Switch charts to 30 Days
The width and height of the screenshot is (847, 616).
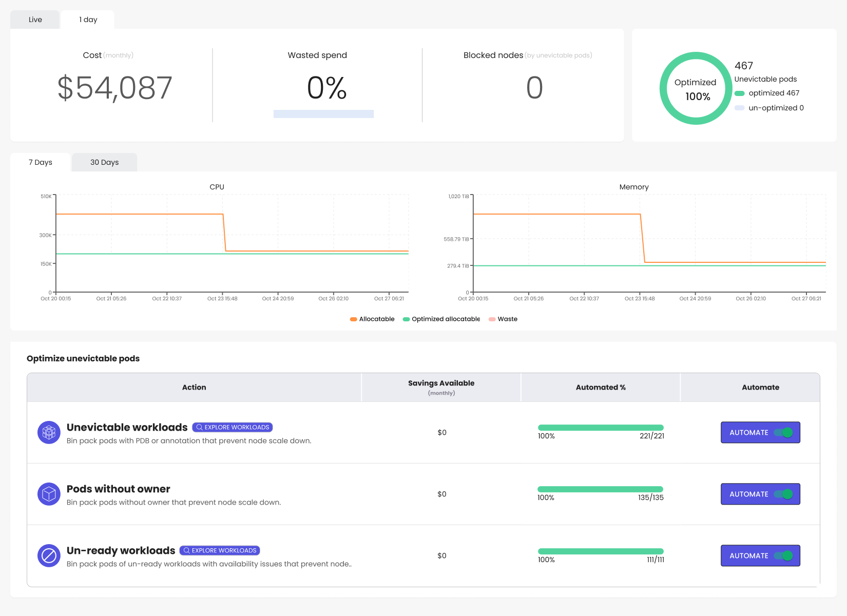[104, 162]
